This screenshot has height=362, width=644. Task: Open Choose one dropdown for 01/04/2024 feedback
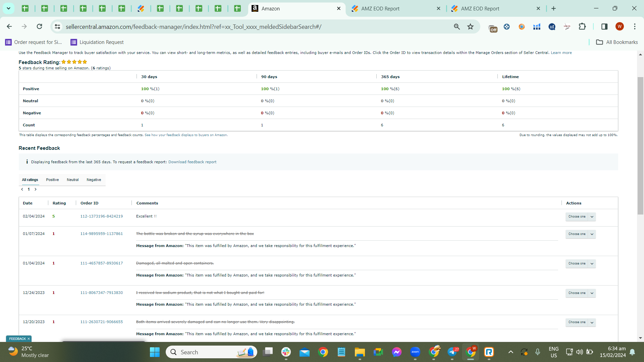pyautogui.click(x=581, y=263)
